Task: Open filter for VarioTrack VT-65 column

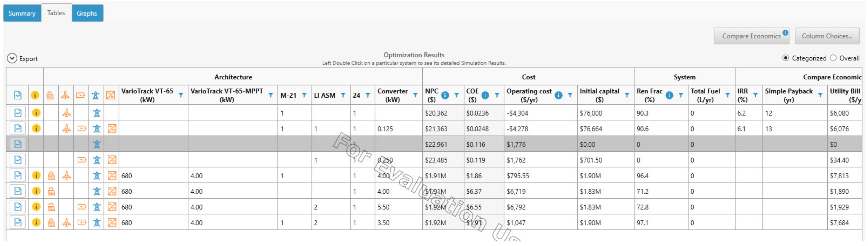Action: point(181,95)
